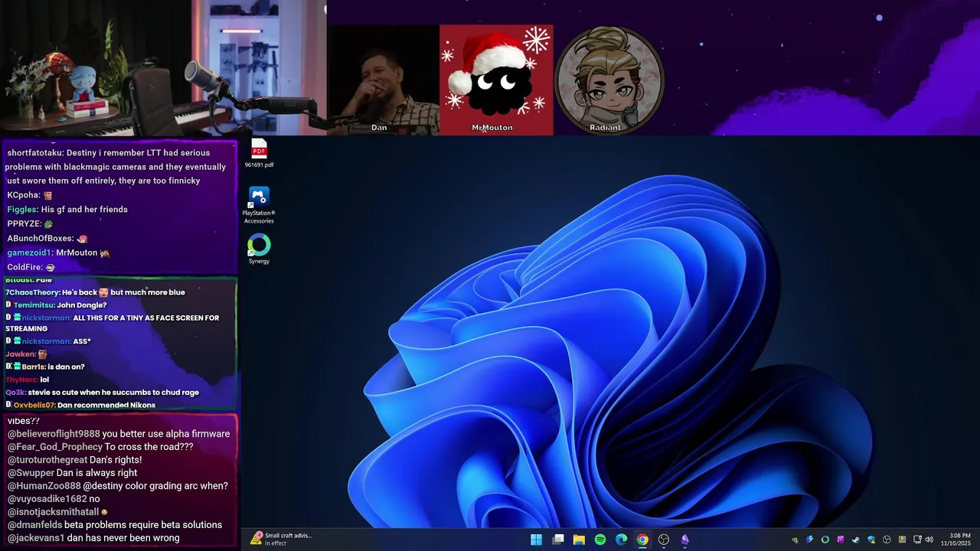Click the username 'shortfatotaku' in chat
The image size is (980, 551).
click(34, 152)
